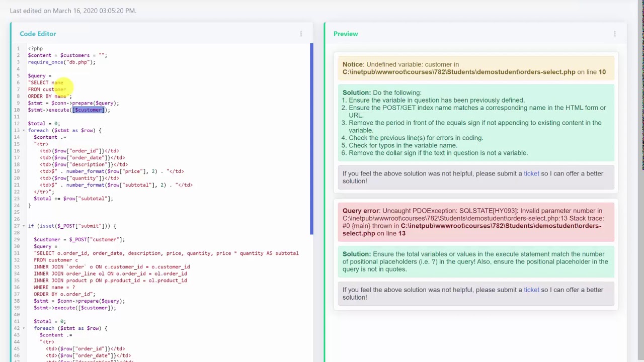This screenshot has height=362, width=644.
Task: Click the Code Editor panel title
Action: tap(38, 34)
